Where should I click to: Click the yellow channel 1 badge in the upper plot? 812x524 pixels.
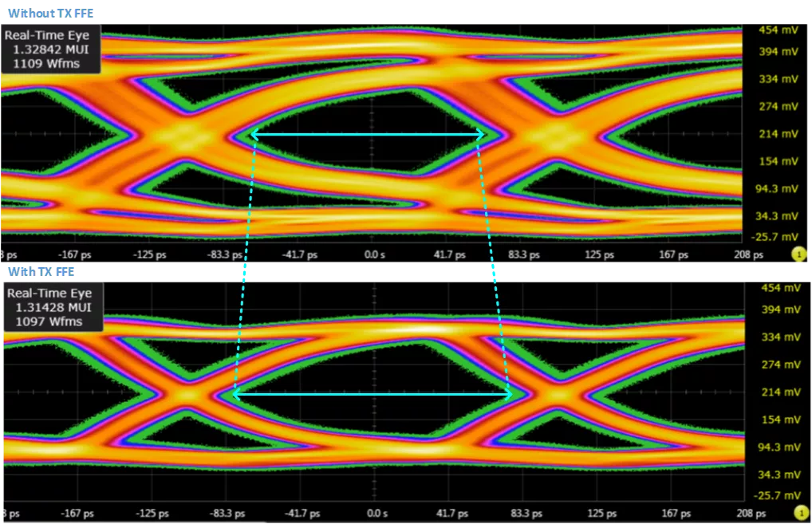[x=799, y=254]
